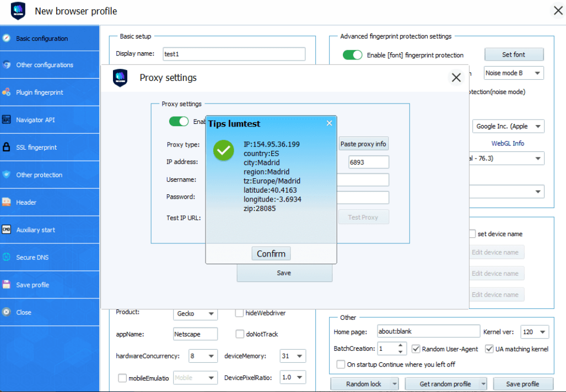Click the Save profile floppy icon
The width and height of the screenshot is (566, 392).
click(7, 285)
